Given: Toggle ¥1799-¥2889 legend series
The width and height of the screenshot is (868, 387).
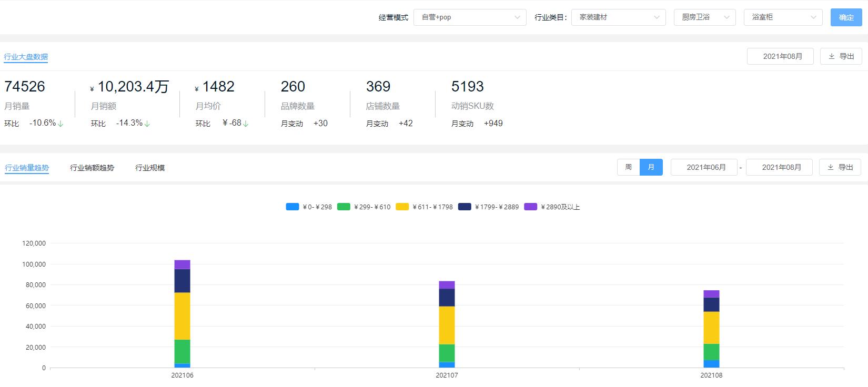Looking at the screenshot, I should pyautogui.click(x=488, y=207).
